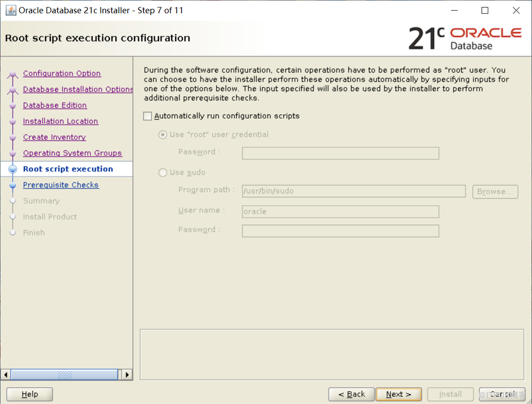
Task: Click the User name field containing oracle
Action: click(340, 212)
